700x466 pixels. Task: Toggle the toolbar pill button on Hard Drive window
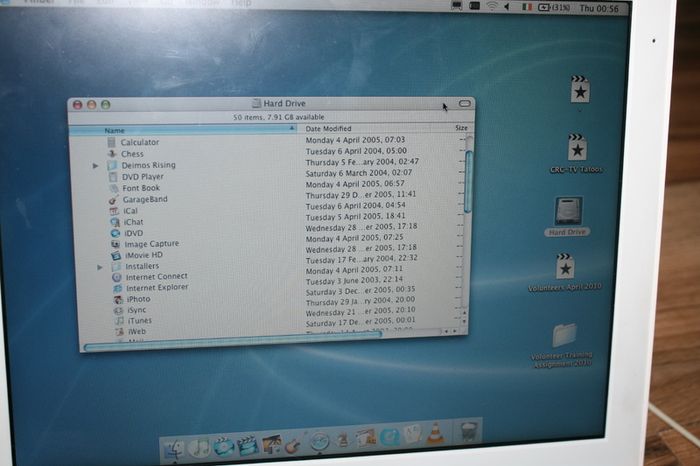point(465,104)
